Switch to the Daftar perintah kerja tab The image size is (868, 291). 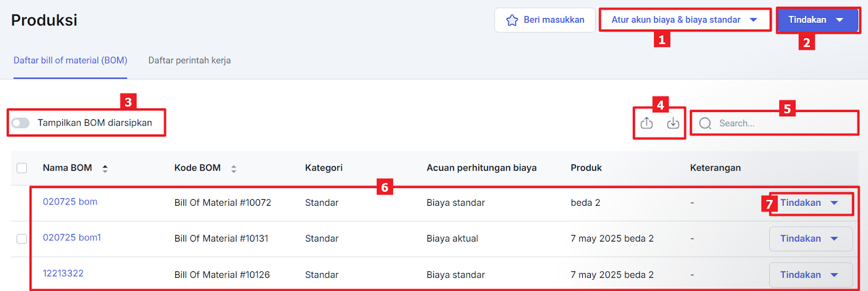[189, 60]
